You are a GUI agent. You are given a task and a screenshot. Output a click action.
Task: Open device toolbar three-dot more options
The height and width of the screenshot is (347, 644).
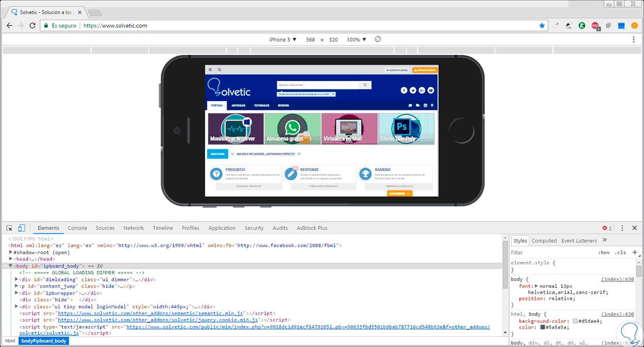click(634, 40)
